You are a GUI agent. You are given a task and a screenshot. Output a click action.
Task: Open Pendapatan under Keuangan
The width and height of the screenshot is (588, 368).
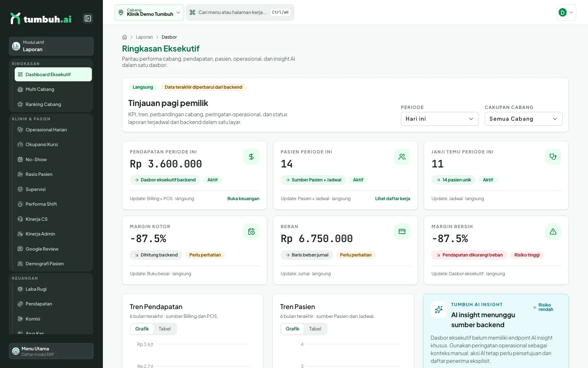(53, 304)
